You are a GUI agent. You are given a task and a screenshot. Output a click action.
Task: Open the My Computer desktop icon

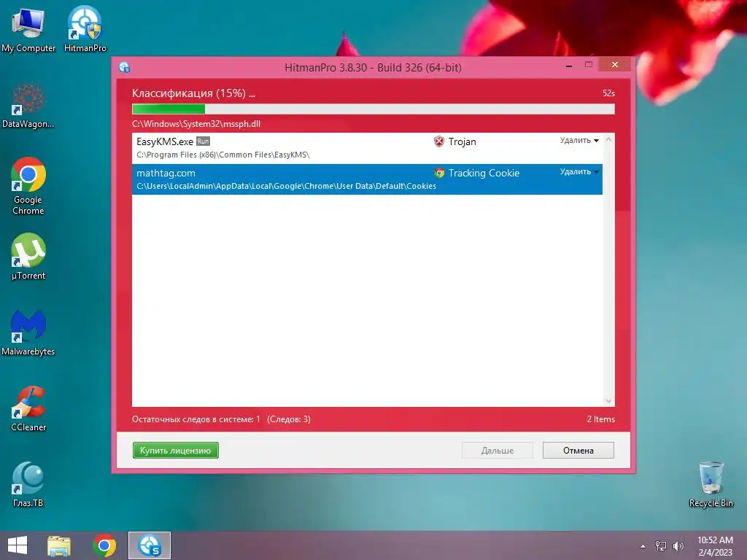pyautogui.click(x=28, y=29)
